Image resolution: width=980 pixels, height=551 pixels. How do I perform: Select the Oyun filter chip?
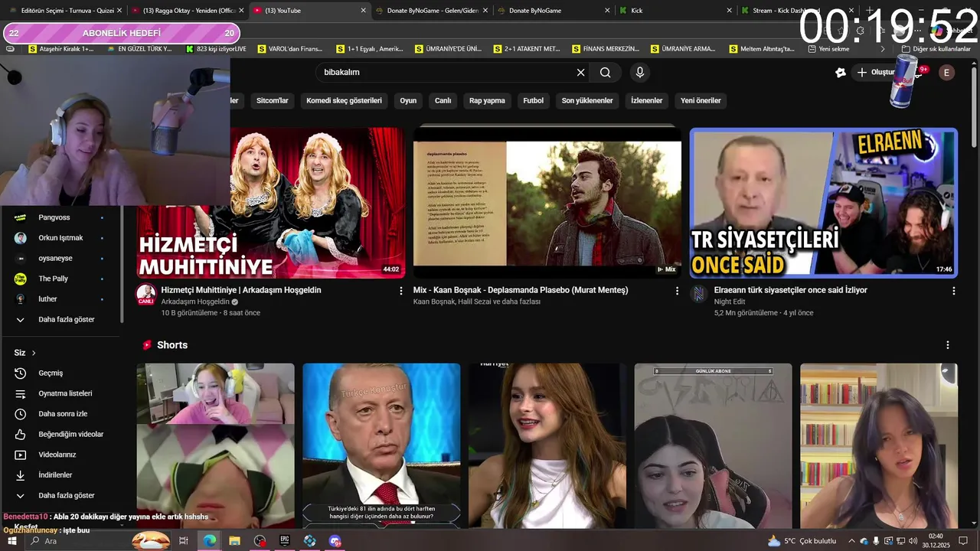408,100
